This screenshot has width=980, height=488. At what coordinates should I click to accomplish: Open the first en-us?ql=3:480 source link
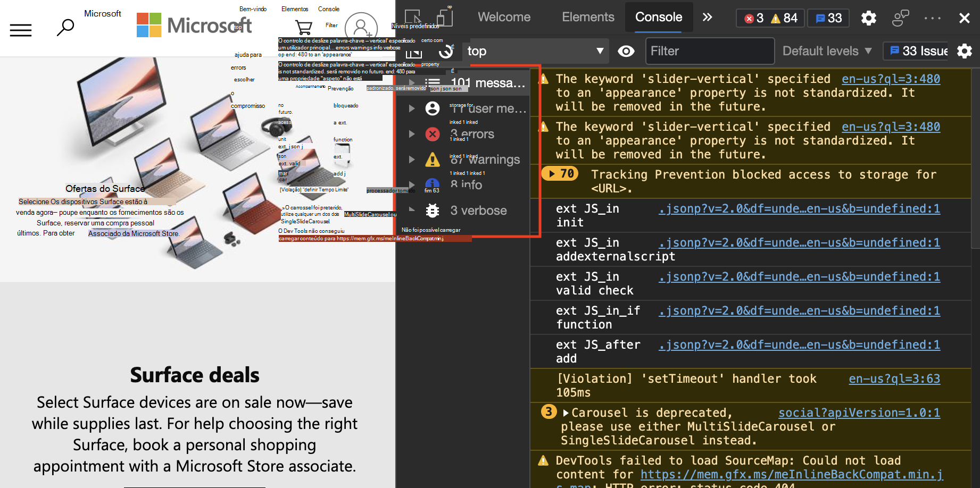891,79
